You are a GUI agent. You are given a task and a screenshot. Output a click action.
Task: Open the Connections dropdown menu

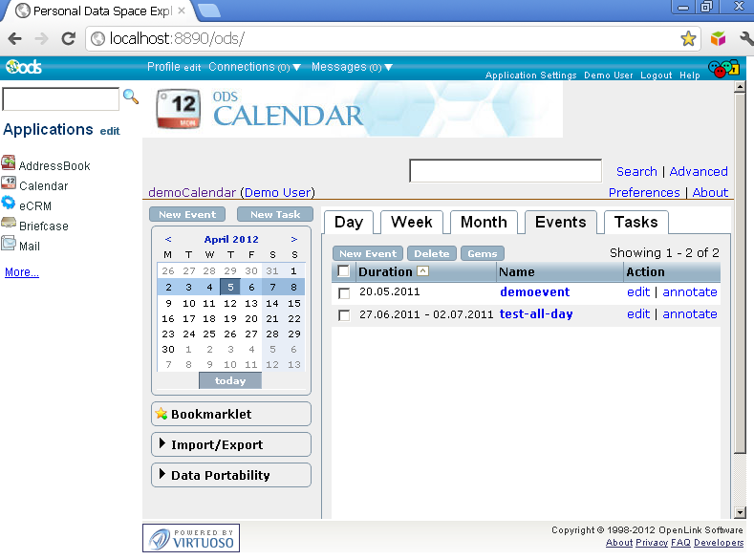(x=296, y=67)
